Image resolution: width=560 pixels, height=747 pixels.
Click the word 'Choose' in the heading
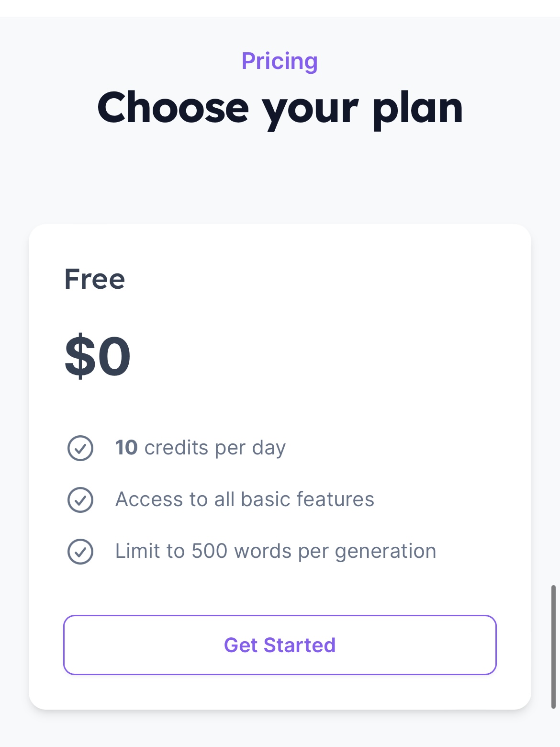click(x=173, y=108)
